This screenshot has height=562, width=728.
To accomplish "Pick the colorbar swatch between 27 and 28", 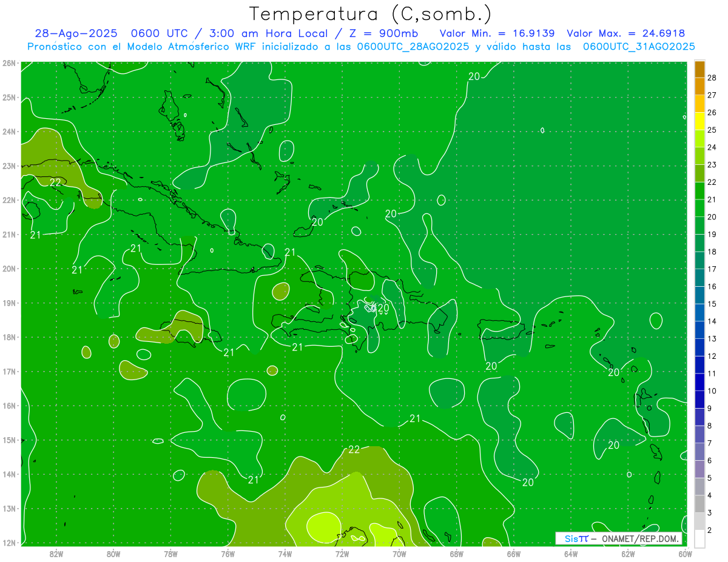I will tap(699, 86).
